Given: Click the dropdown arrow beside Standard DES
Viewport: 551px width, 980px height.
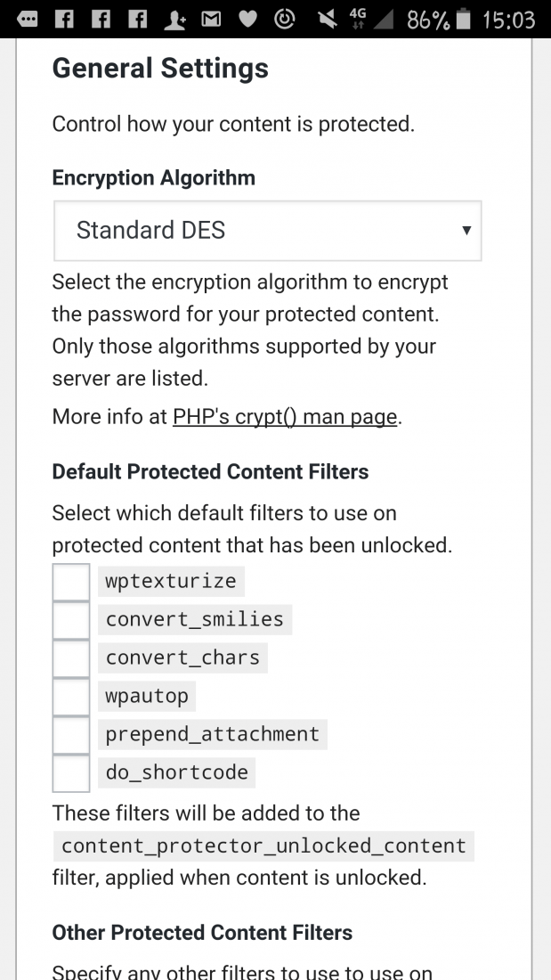Looking at the screenshot, I should tap(466, 231).
